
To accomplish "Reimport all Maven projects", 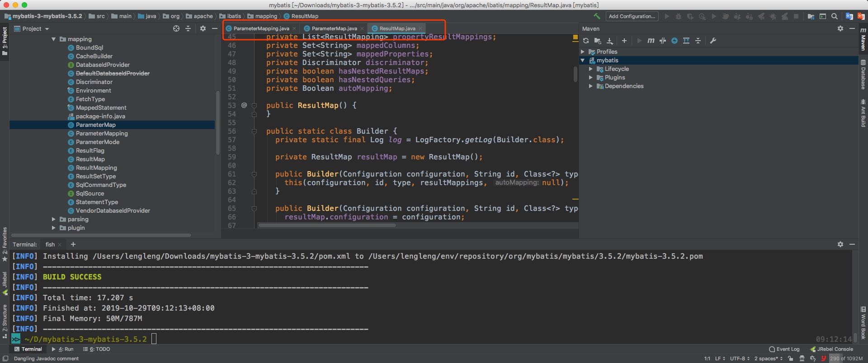I will click(586, 41).
